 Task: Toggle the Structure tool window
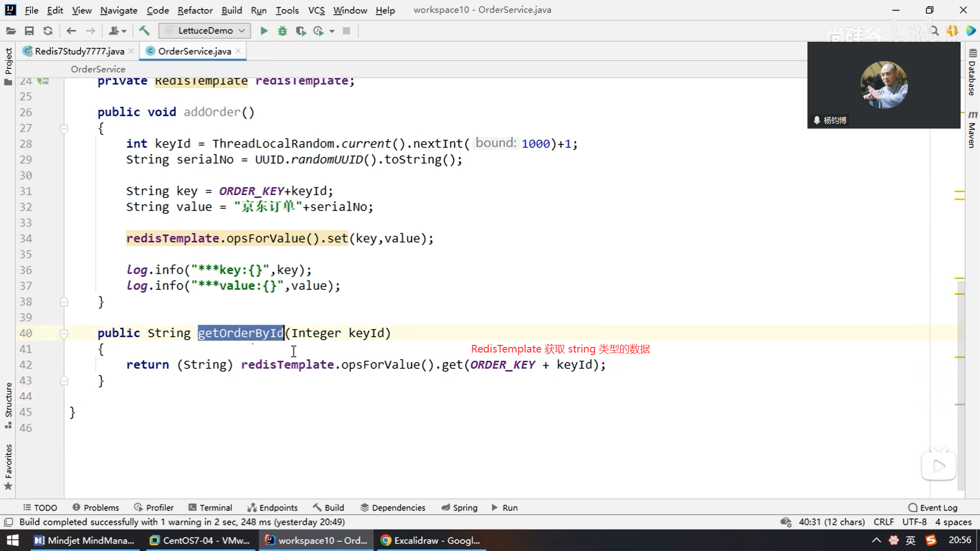click(8, 400)
